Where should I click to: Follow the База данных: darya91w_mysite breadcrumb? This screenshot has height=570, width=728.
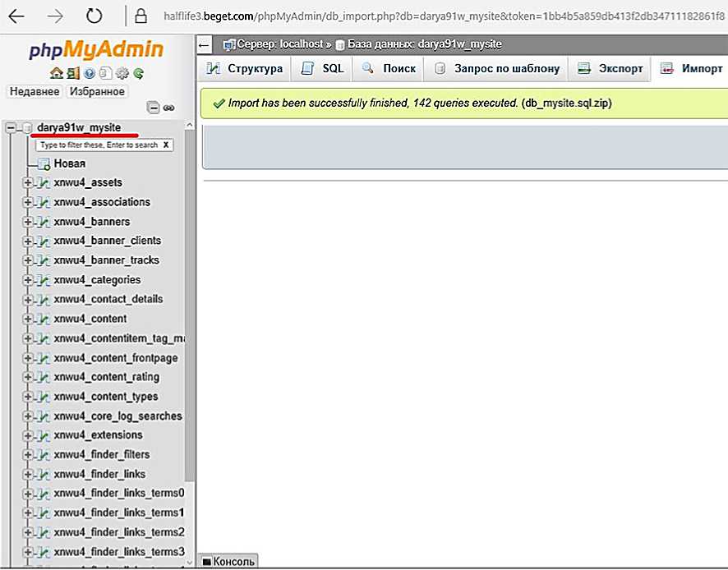(x=424, y=44)
